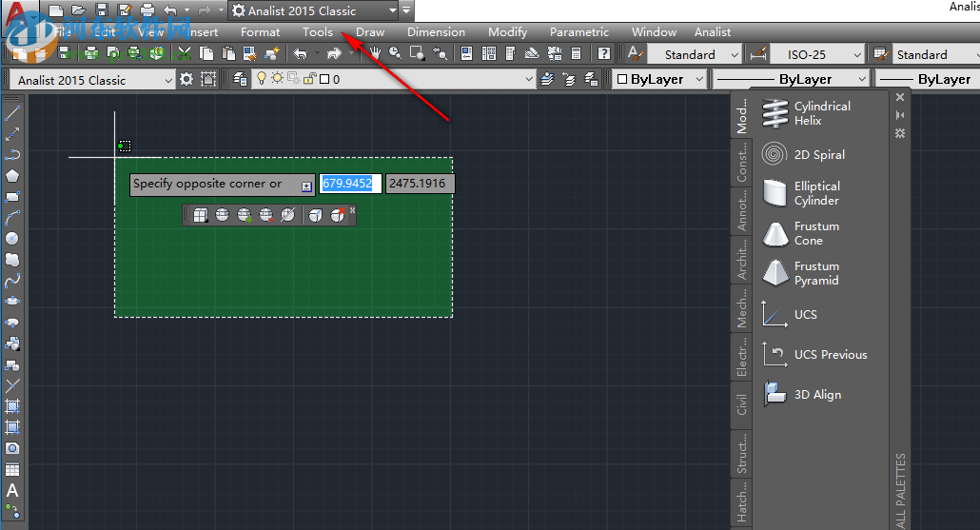Image resolution: width=980 pixels, height=530 pixels.
Task: Select the Line tool in the Draw toolbar
Action: (11, 113)
